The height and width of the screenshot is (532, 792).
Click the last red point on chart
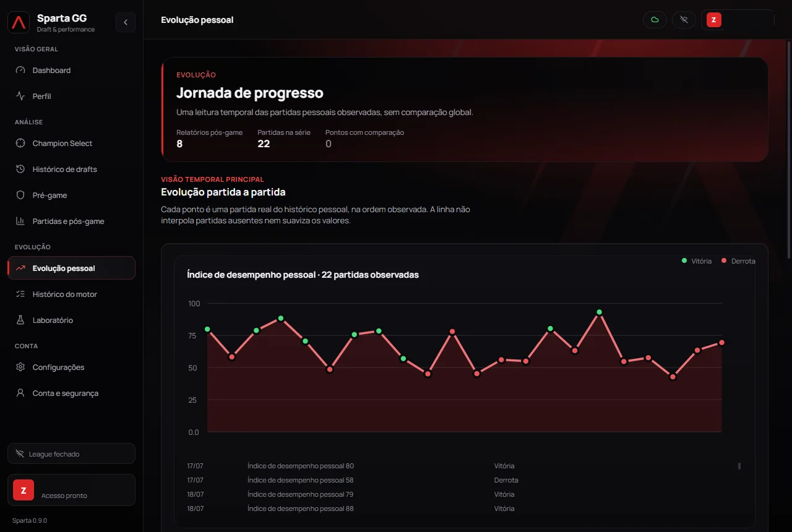721,343
